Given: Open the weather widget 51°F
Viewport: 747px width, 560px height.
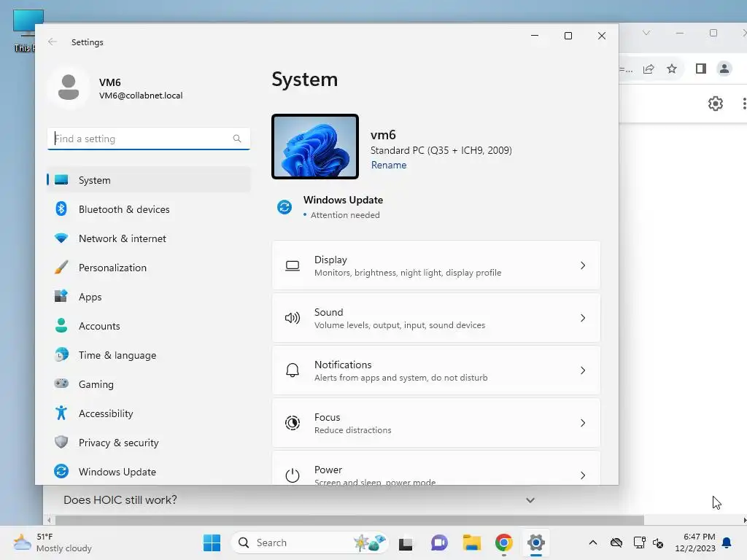Looking at the screenshot, I should pos(53,542).
